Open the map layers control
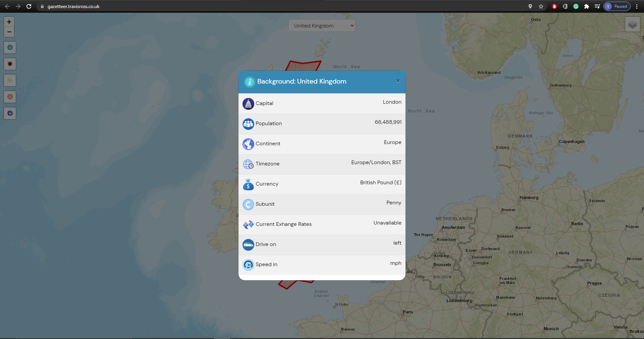Image resolution: width=644 pixels, height=339 pixels. tap(632, 25)
